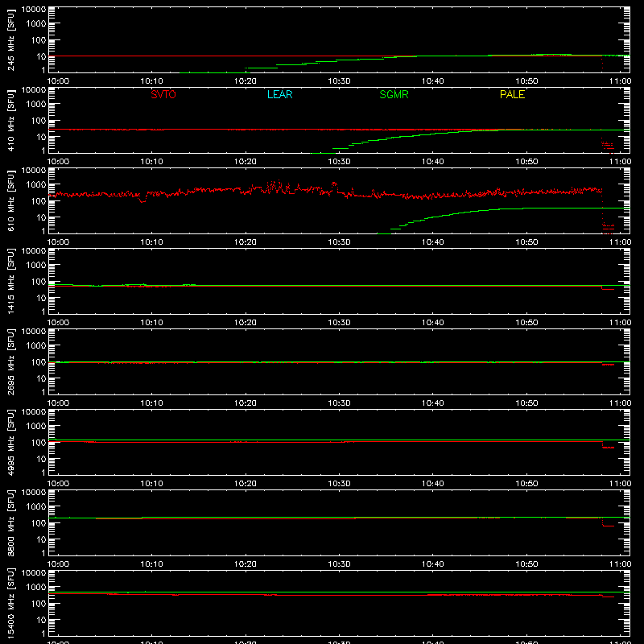Click 10:30 time label below 610 MHz panel
Image resolution: width=644 pixels, height=644 pixels.
pyautogui.click(x=339, y=242)
